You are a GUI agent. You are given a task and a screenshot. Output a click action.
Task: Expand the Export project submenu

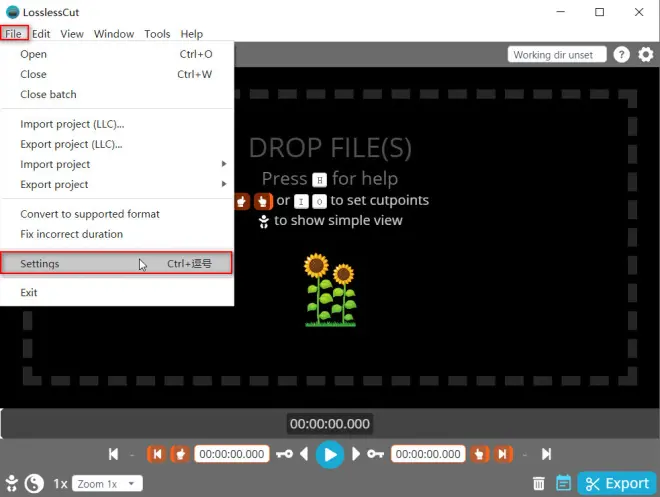click(x=117, y=184)
